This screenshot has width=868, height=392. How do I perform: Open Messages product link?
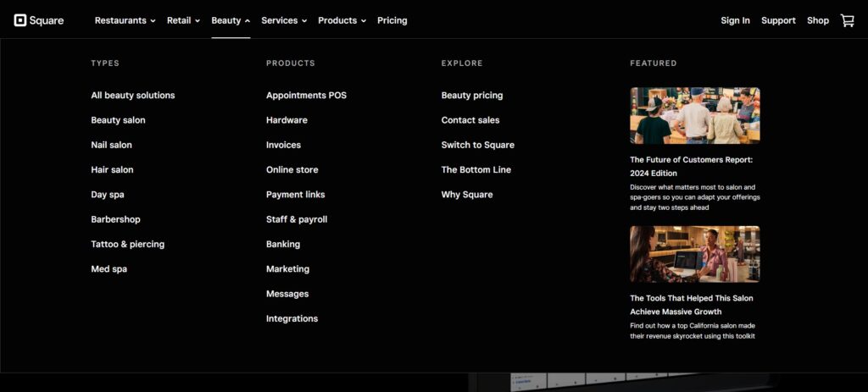pos(287,294)
